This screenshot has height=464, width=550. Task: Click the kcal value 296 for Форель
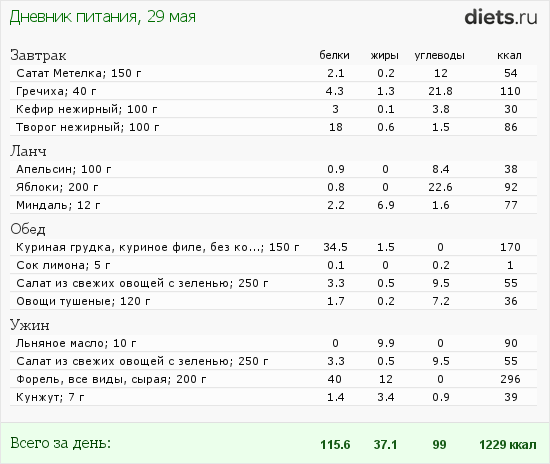(x=510, y=379)
